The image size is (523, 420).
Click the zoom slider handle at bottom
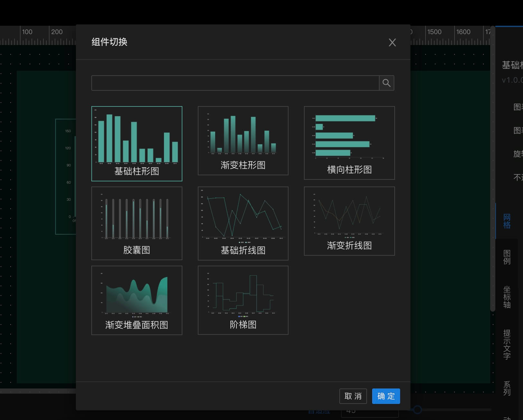tap(417, 410)
